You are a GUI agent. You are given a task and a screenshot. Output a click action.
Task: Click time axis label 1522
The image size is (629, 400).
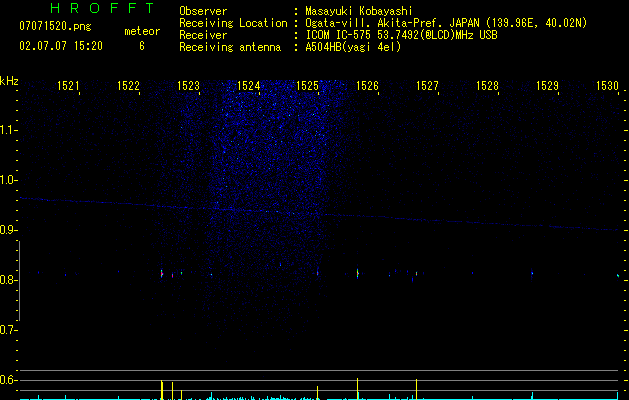[x=128, y=86]
